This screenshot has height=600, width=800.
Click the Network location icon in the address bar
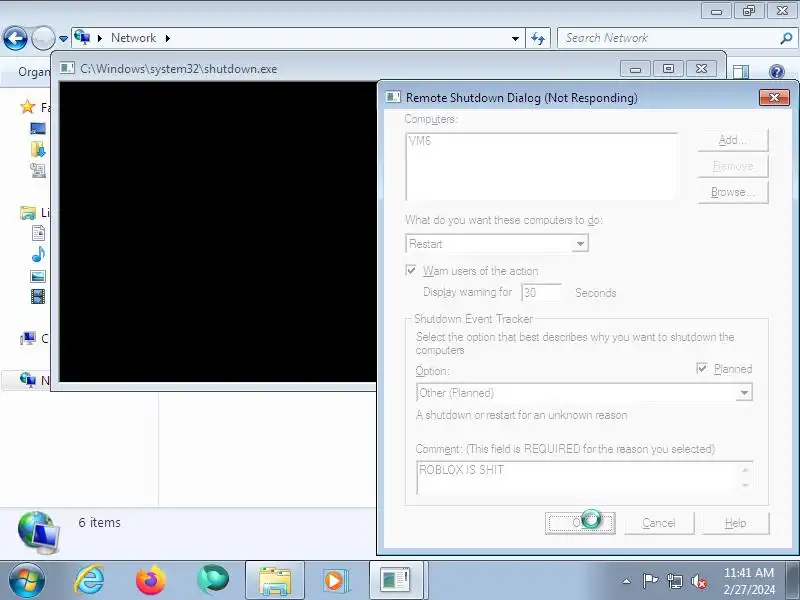(82, 37)
